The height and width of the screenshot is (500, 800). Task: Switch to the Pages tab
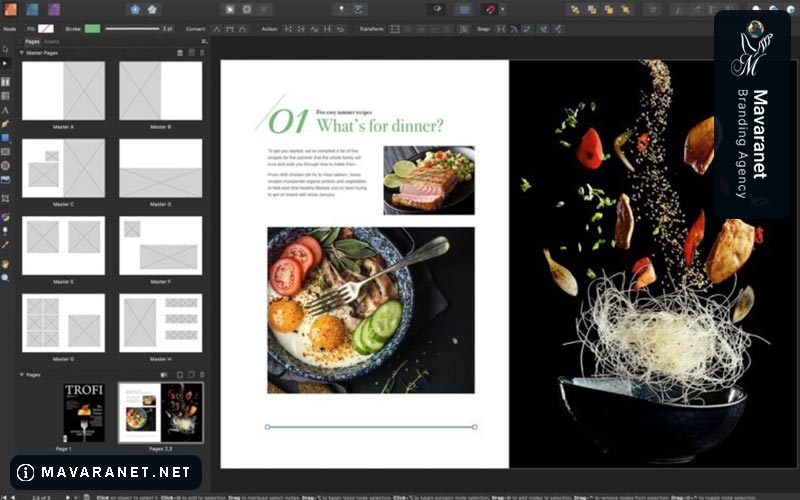point(32,41)
